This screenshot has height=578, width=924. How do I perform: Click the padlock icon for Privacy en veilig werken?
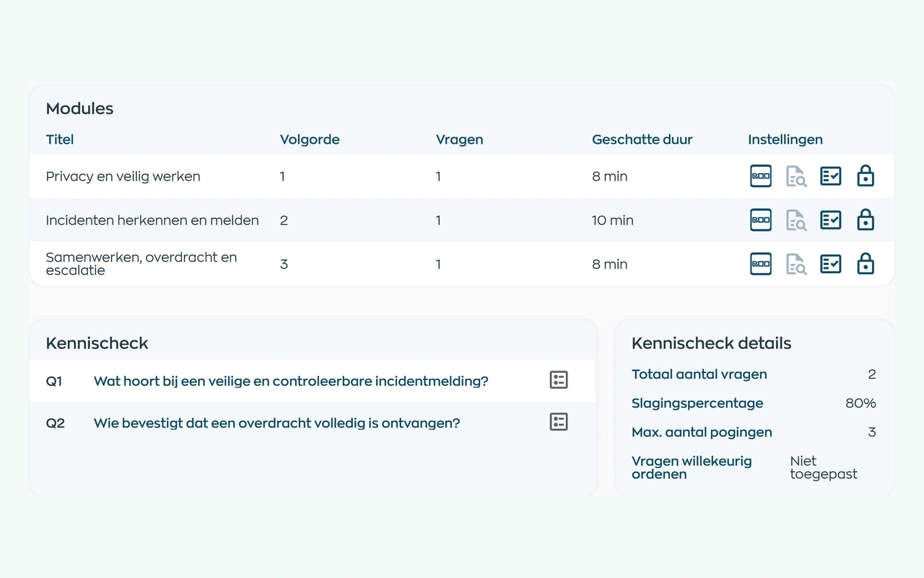pos(866,176)
